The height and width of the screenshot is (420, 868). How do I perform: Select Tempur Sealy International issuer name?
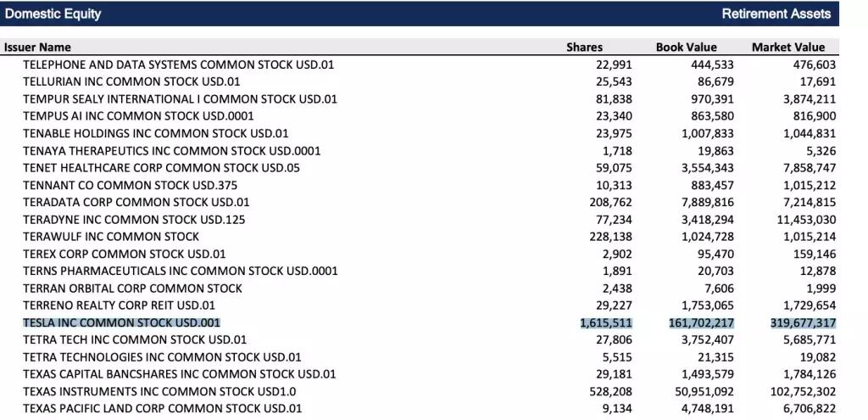tap(180, 98)
